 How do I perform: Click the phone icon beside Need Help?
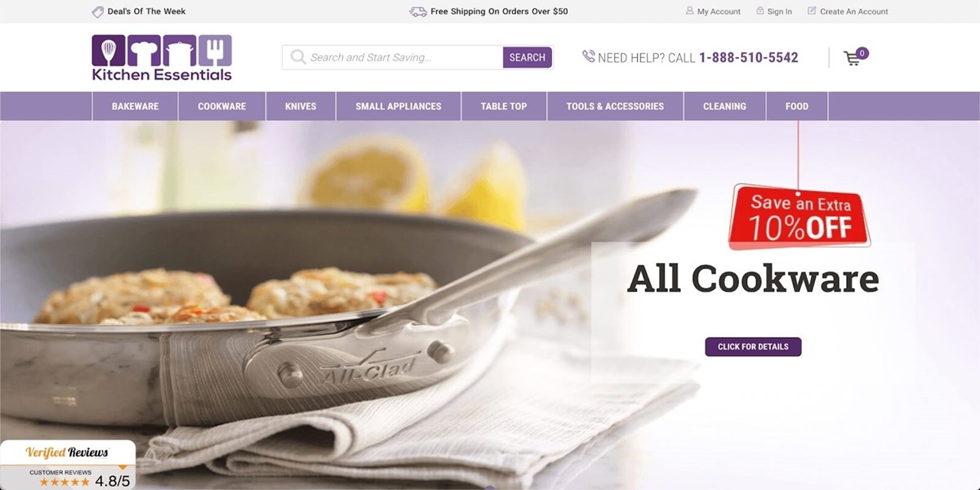pyautogui.click(x=588, y=56)
